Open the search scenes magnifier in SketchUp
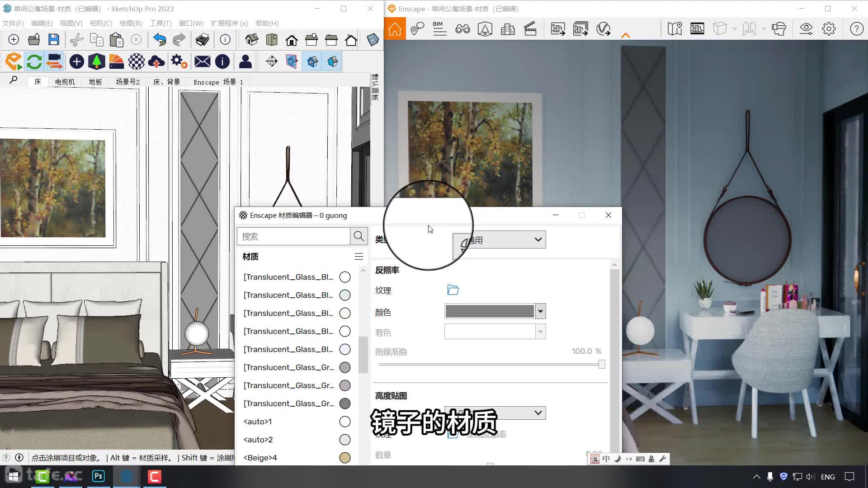 (x=14, y=80)
